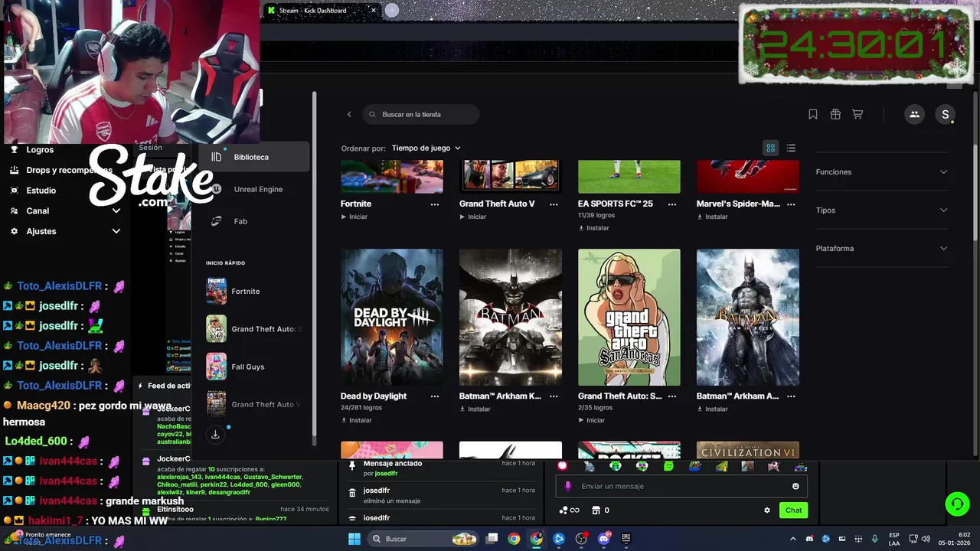This screenshot has height=551, width=980.
Task: Launch Fortnite with Iniciar
Action: click(354, 217)
